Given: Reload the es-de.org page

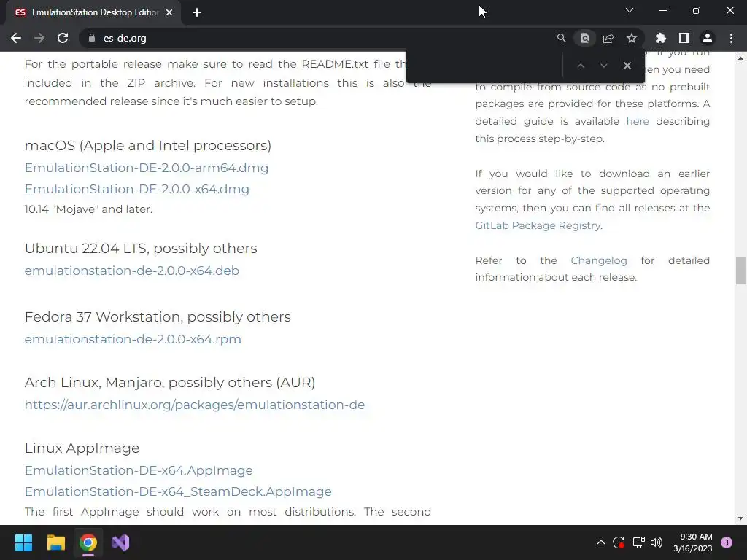Looking at the screenshot, I should [x=63, y=38].
